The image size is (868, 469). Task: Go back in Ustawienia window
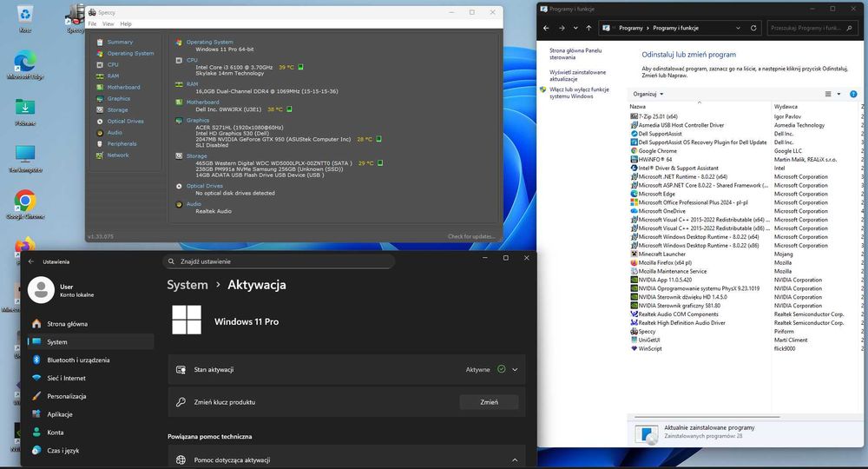(31, 261)
